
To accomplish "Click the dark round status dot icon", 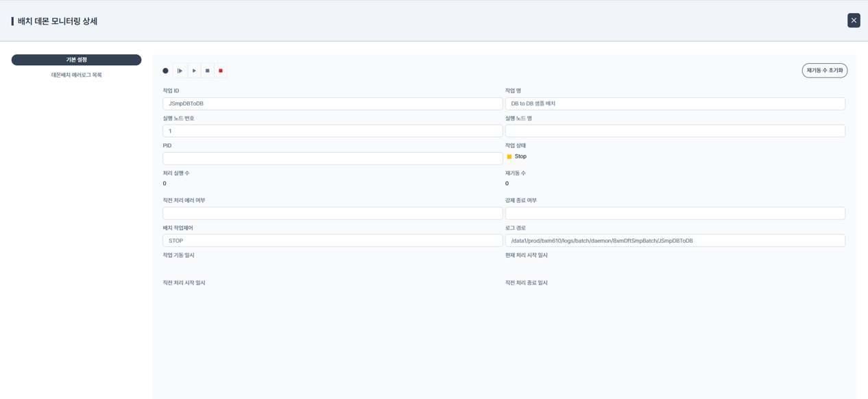I will pos(165,71).
